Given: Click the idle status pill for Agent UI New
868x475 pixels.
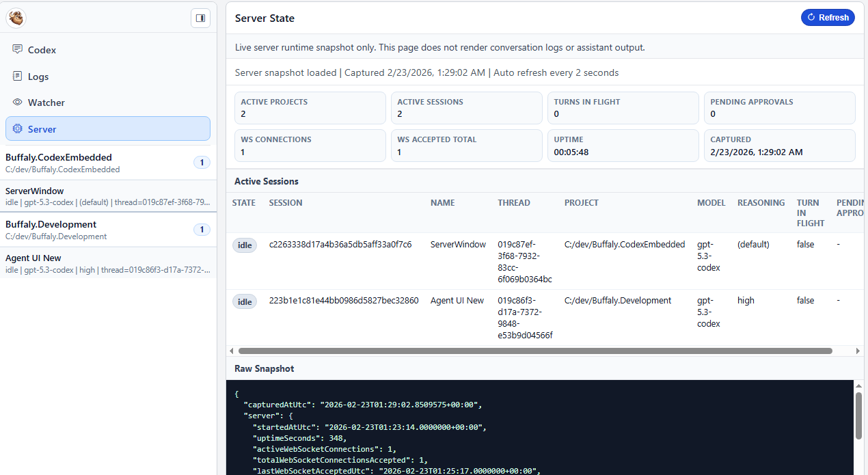Looking at the screenshot, I should (x=245, y=301).
